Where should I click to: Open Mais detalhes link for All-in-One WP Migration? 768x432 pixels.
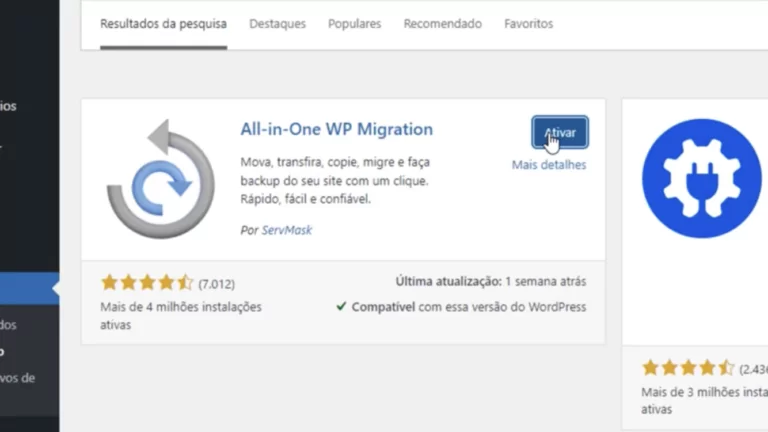tap(549, 165)
